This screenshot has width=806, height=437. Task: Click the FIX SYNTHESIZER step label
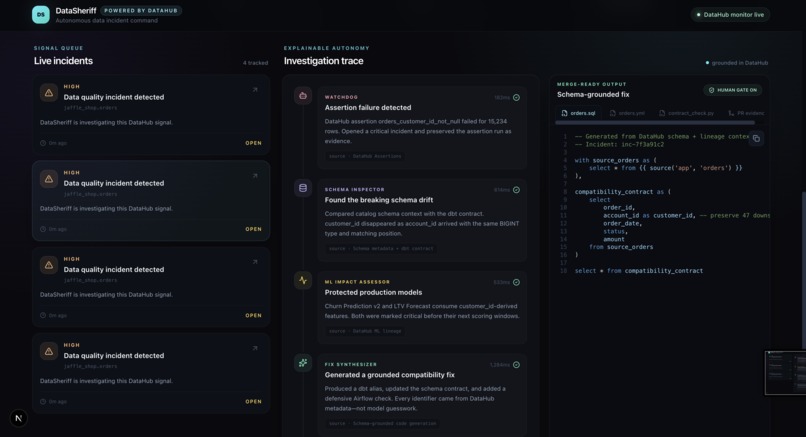click(x=351, y=365)
